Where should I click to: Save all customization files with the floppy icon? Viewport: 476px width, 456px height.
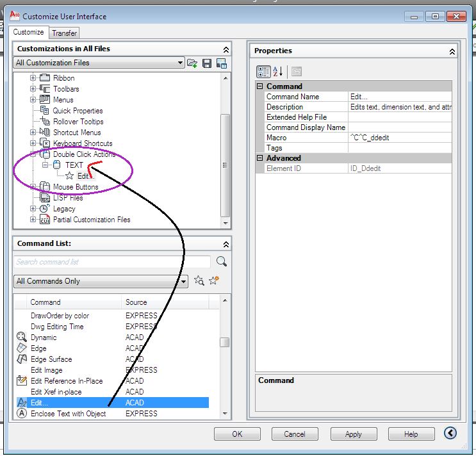pos(207,63)
